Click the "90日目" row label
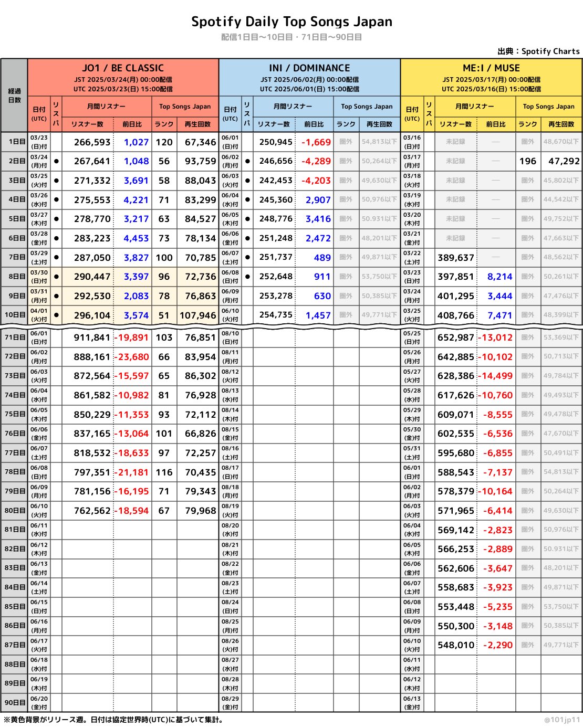 [x=15, y=702]
